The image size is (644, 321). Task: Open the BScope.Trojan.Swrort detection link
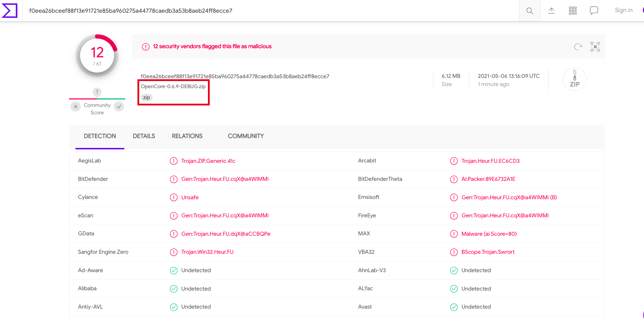point(488,252)
